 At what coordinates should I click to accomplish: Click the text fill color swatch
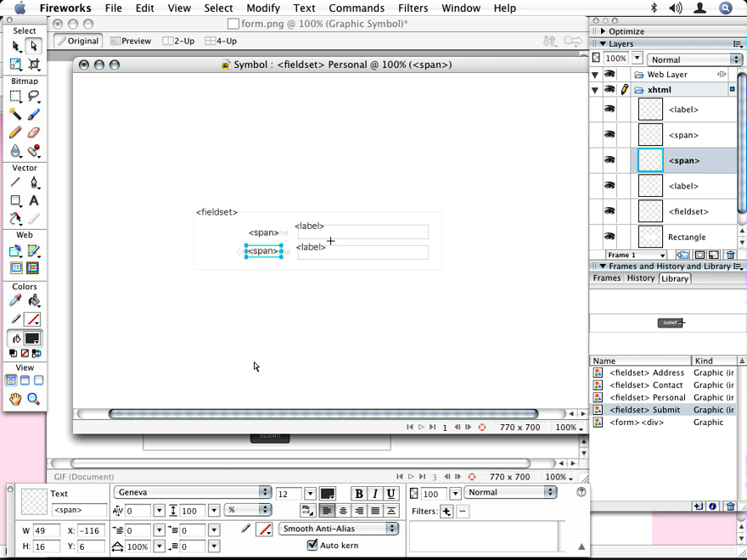pyautogui.click(x=328, y=494)
